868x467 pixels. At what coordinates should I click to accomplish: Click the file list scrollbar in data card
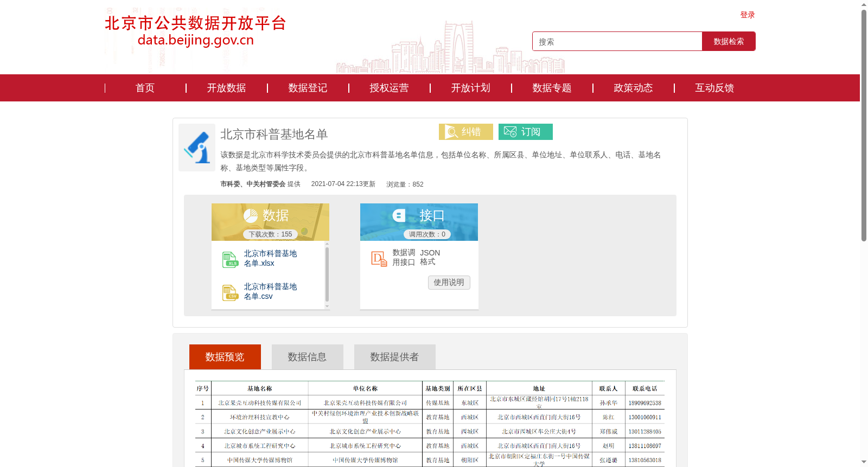327,274
